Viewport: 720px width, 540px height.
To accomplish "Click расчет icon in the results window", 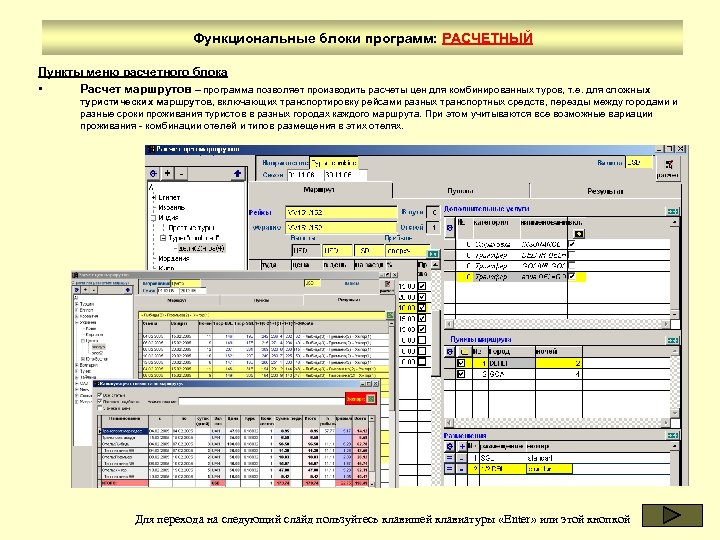I will coord(387,285).
